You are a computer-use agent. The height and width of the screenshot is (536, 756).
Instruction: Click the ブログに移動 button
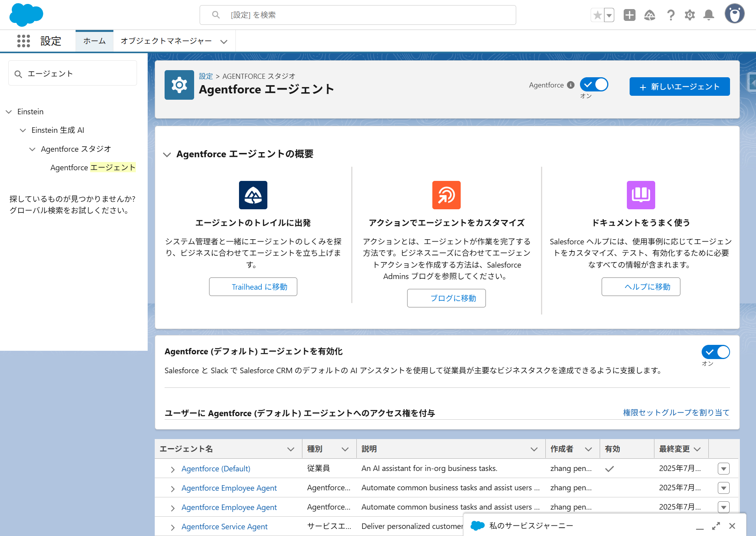point(447,298)
